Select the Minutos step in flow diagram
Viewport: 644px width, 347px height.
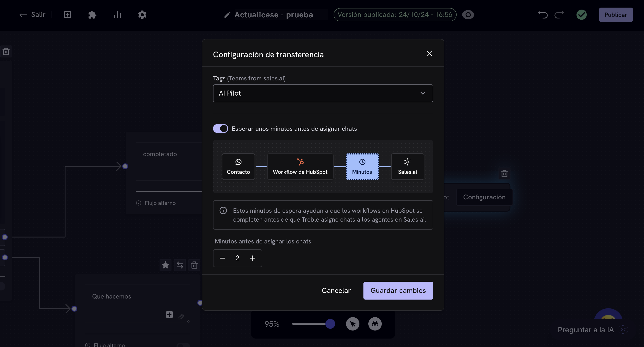[362, 166]
